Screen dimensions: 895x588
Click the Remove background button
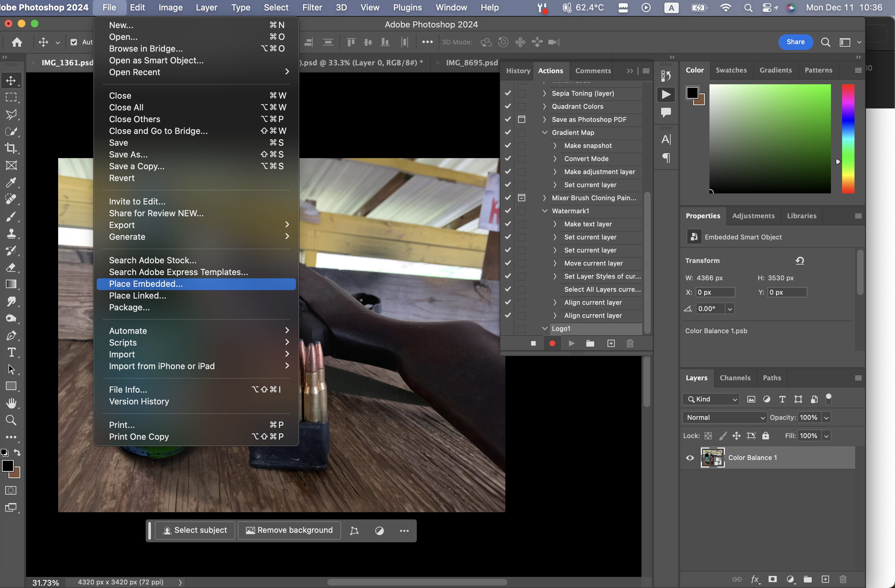click(289, 530)
